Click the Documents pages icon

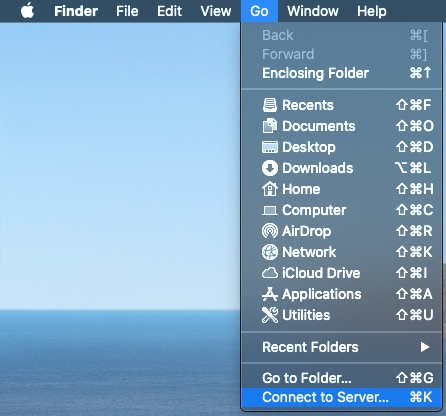point(270,126)
